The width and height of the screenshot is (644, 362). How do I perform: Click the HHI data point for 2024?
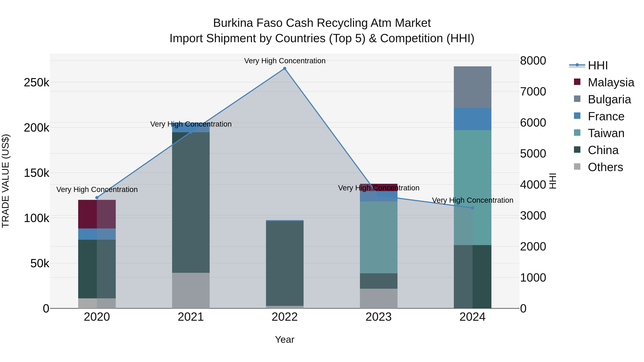click(x=472, y=208)
